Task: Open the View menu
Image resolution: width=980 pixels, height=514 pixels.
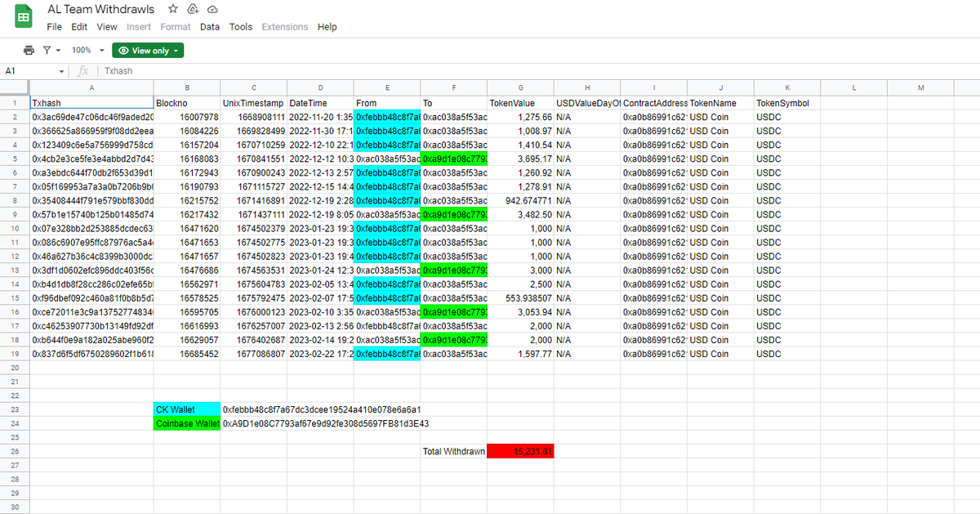Action: coord(107,27)
